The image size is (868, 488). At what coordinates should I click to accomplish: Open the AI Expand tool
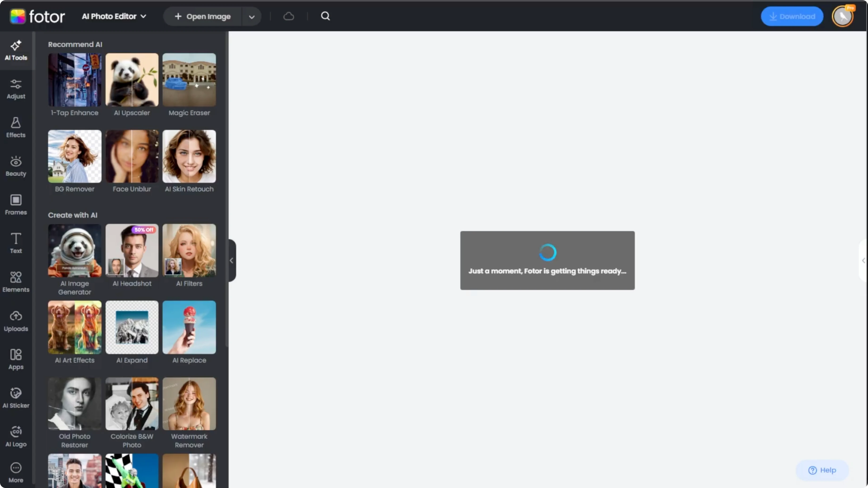click(132, 333)
